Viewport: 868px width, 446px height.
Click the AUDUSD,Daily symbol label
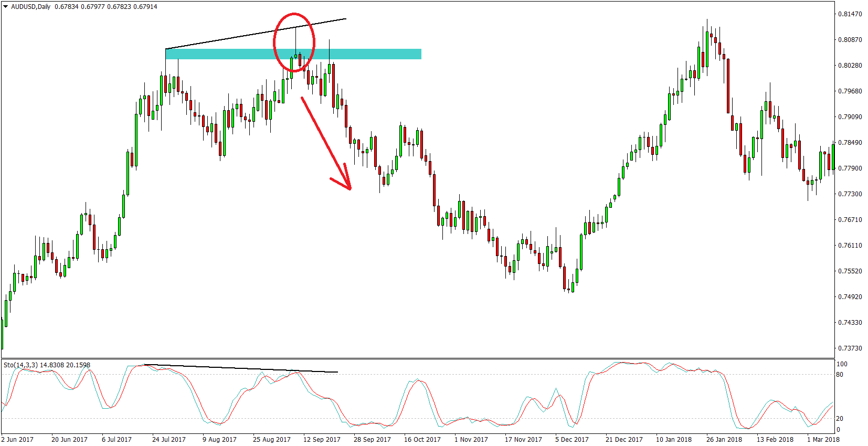[x=31, y=7]
